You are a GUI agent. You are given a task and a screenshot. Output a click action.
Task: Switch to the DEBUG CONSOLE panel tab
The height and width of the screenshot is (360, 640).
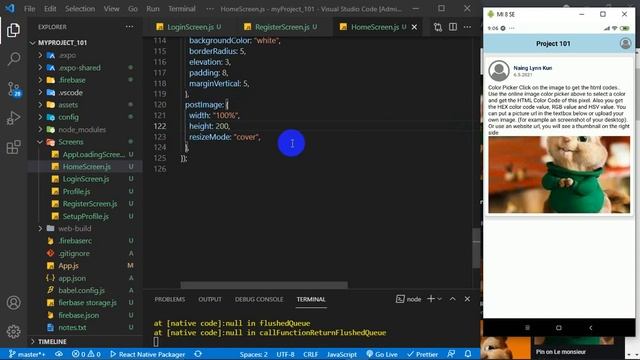tap(259, 299)
